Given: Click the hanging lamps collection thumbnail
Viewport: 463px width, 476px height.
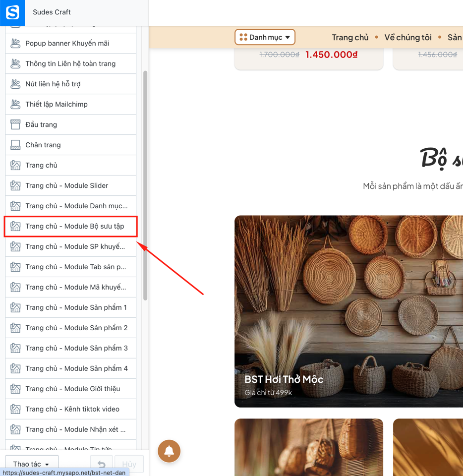Looking at the screenshot, I should tap(309, 447).
